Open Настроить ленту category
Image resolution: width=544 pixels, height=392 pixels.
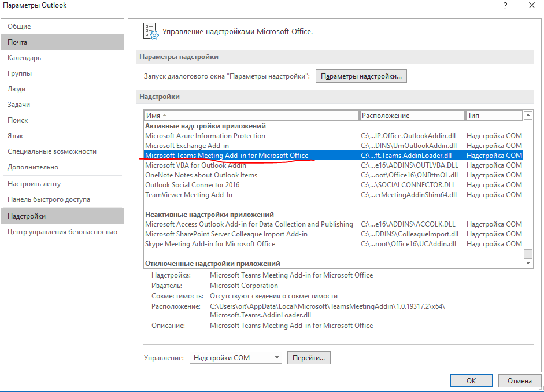[x=62, y=184]
